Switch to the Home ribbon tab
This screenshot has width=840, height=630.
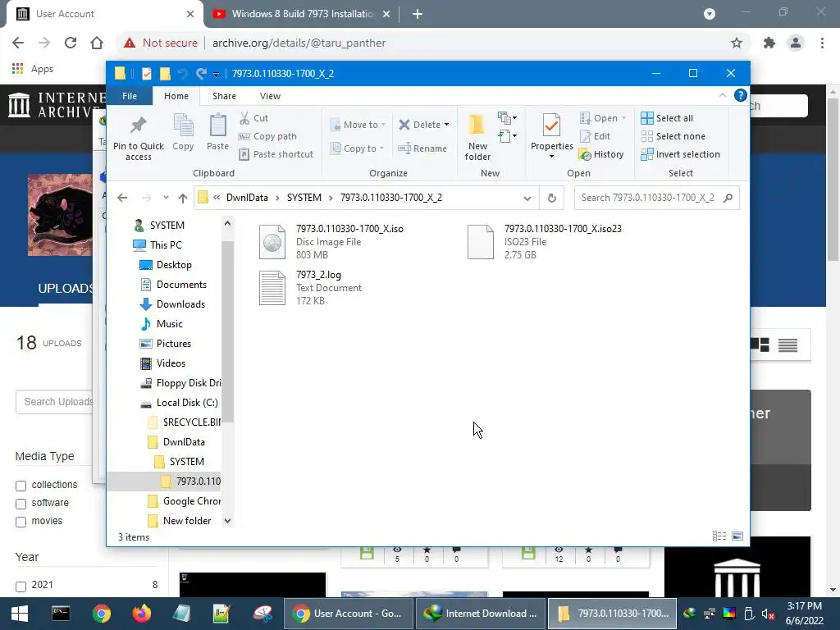click(176, 96)
